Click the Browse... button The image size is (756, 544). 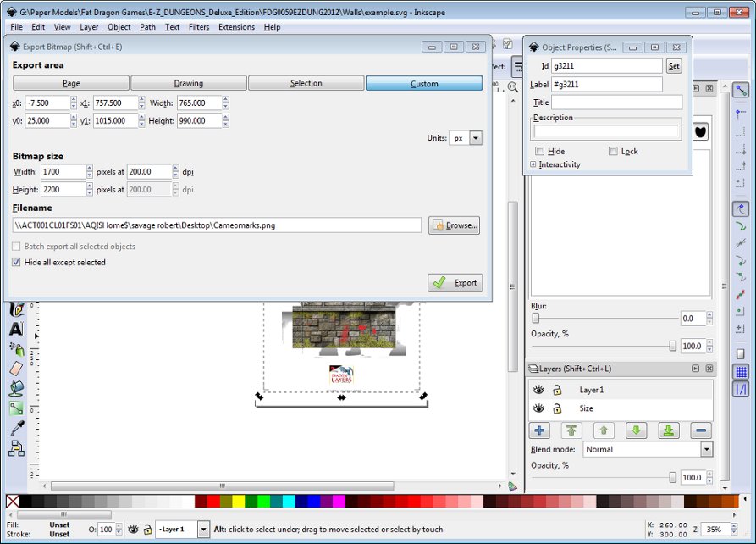[455, 225]
